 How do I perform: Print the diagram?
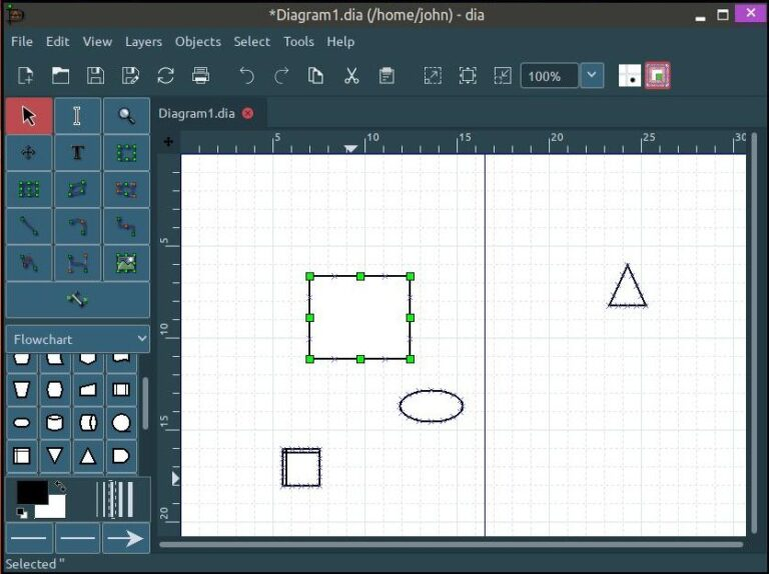pyautogui.click(x=201, y=76)
